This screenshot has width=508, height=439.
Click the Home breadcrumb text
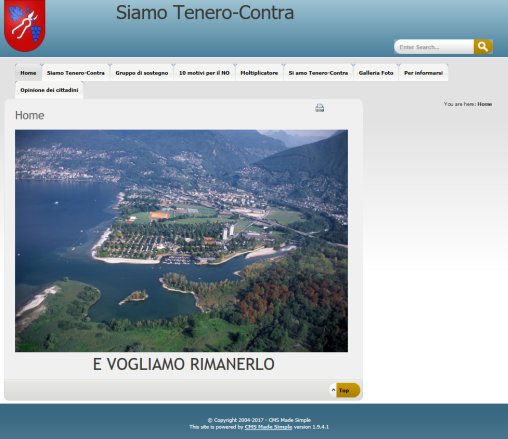(x=484, y=104)
